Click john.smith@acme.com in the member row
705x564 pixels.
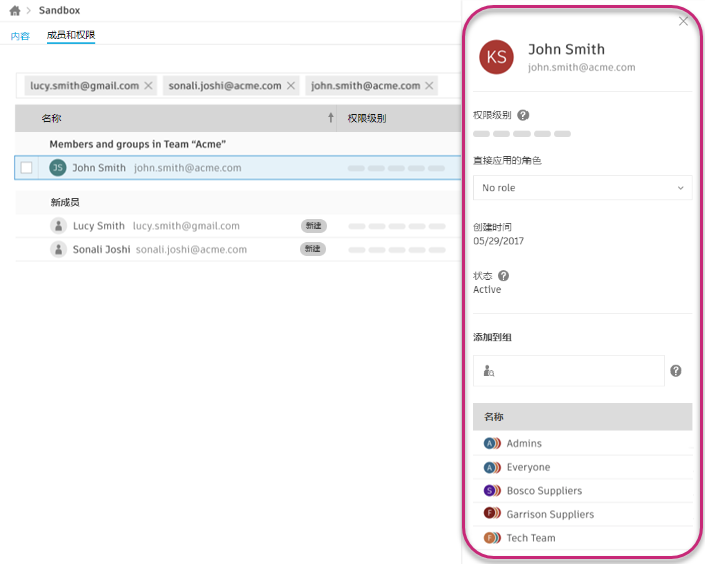[187, 168]
